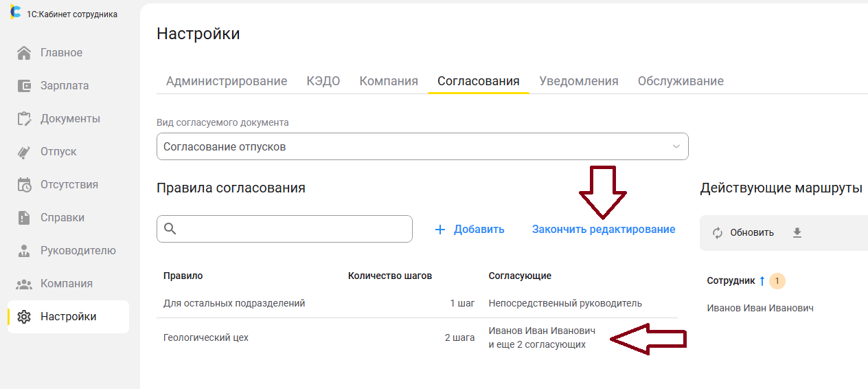Click the Закончить редактирование link
Screen dimensions: 868x389
604,230
